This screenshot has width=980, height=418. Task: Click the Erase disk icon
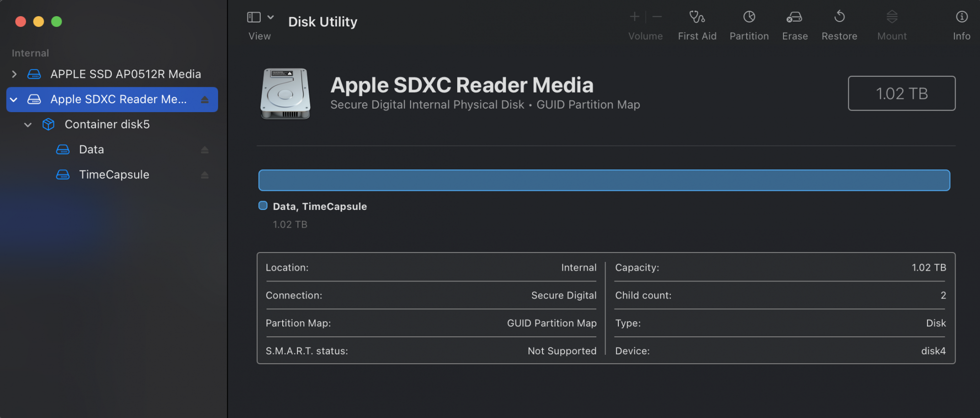(x=794, y=17)
